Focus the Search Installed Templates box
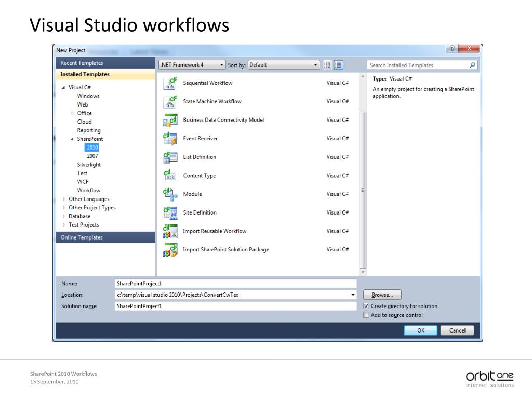The height and width of the screenshot is (399, 532). 418,65
